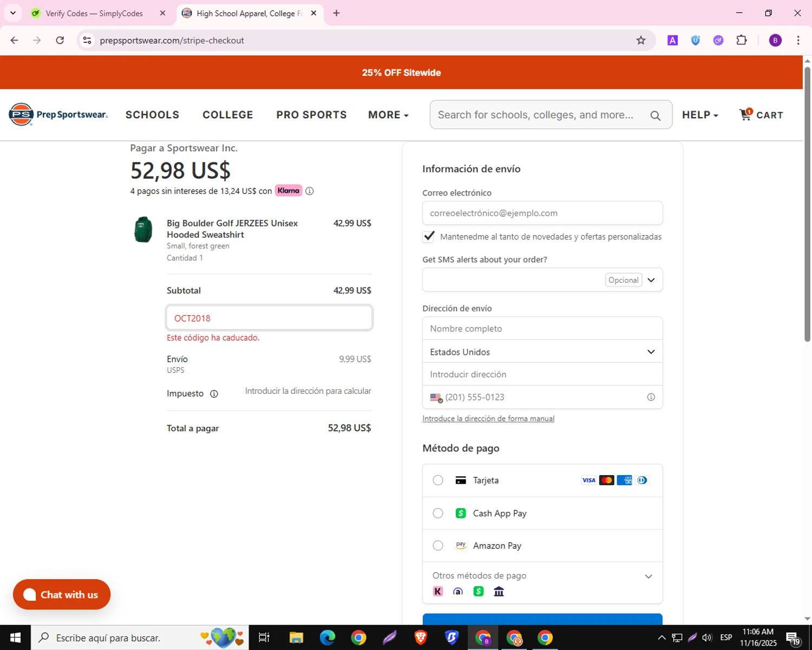Change the phone country flag selector

(x=436, y=398)
